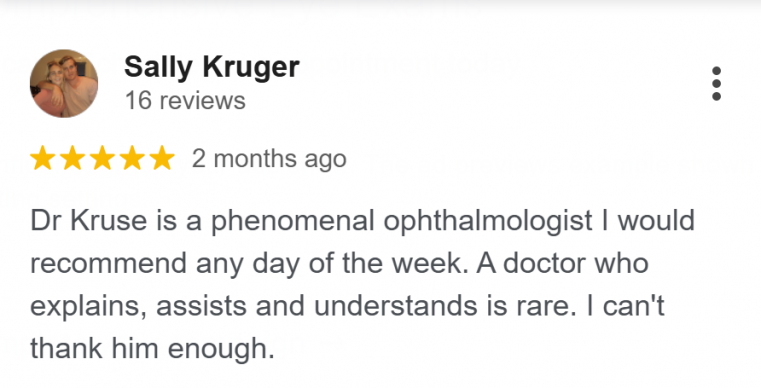The image size is (761, 388).
Task: Click the "16 reviews" count under name
Action: pos(185,101)
